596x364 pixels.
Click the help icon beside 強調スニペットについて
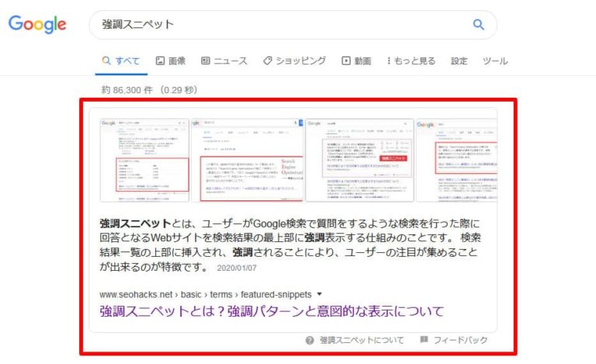310,340
